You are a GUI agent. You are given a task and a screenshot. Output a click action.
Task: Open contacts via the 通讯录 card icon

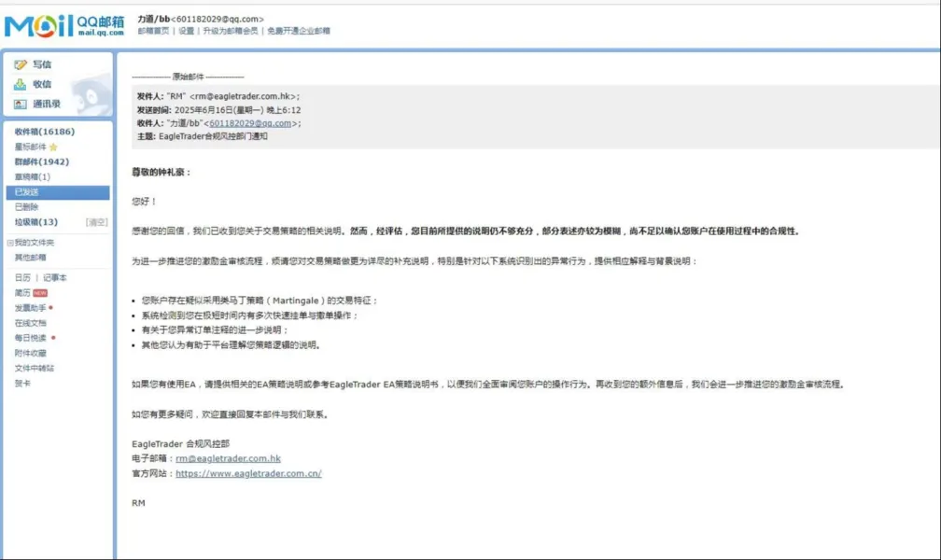19,104
